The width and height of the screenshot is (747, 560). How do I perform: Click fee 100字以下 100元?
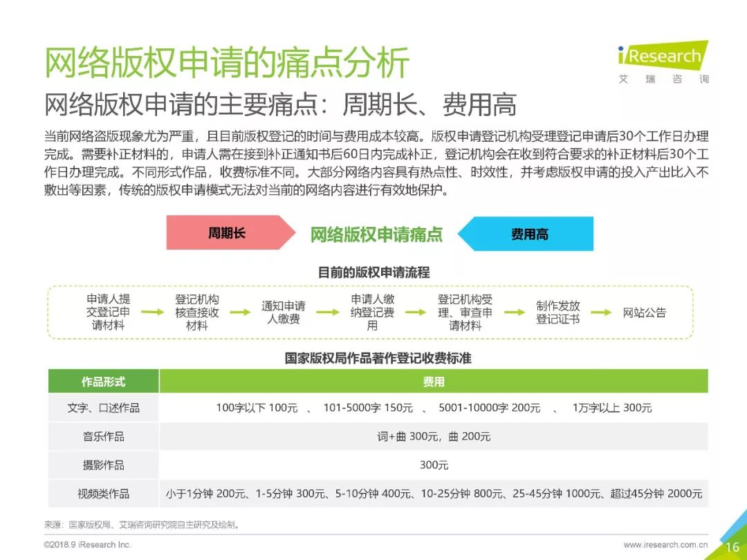click(257, 408)
